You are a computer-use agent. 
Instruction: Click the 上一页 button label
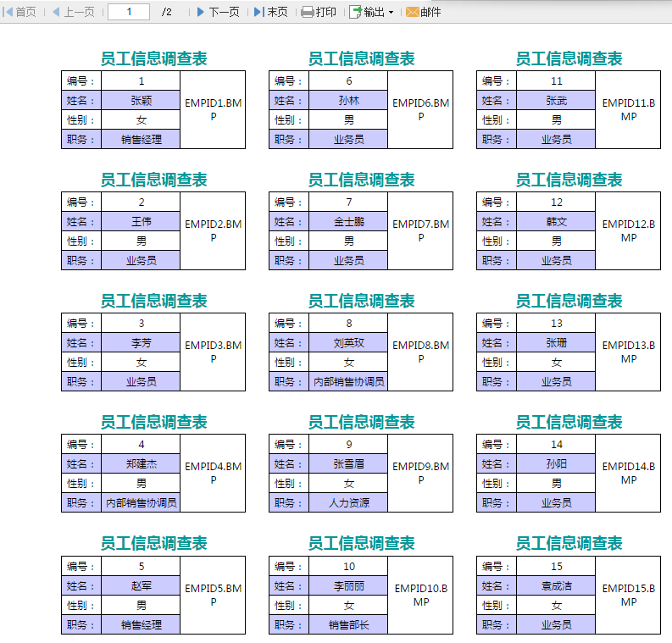pyautogui.click(x=79, y=12)
